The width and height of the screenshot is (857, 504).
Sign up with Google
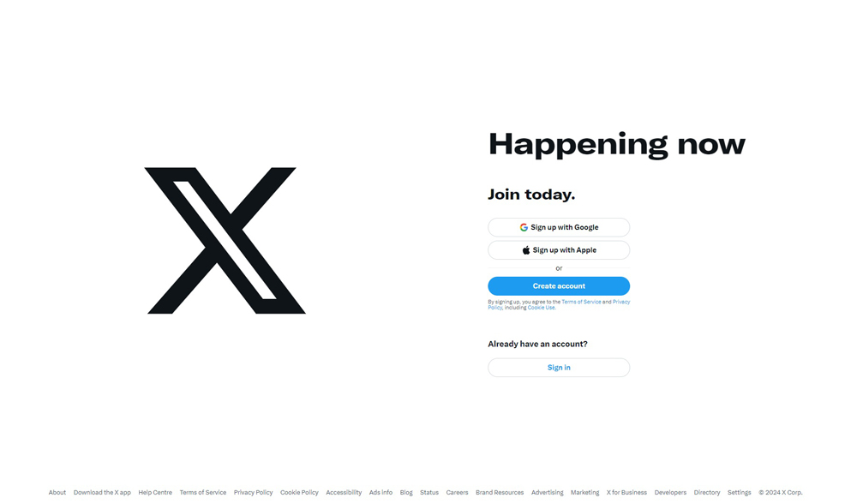click(559, 227)
